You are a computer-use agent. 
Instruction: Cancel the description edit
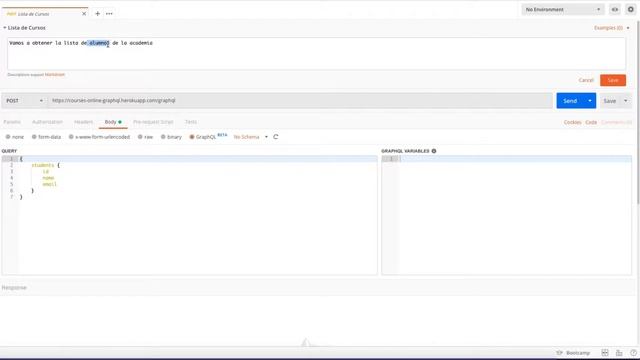(586, 80)
